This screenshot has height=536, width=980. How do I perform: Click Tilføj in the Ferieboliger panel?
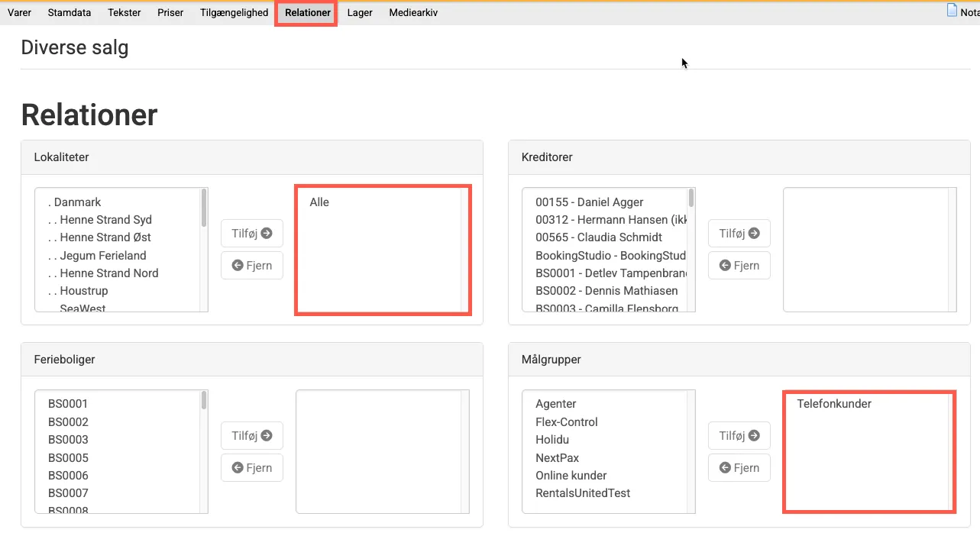(252, 436)
